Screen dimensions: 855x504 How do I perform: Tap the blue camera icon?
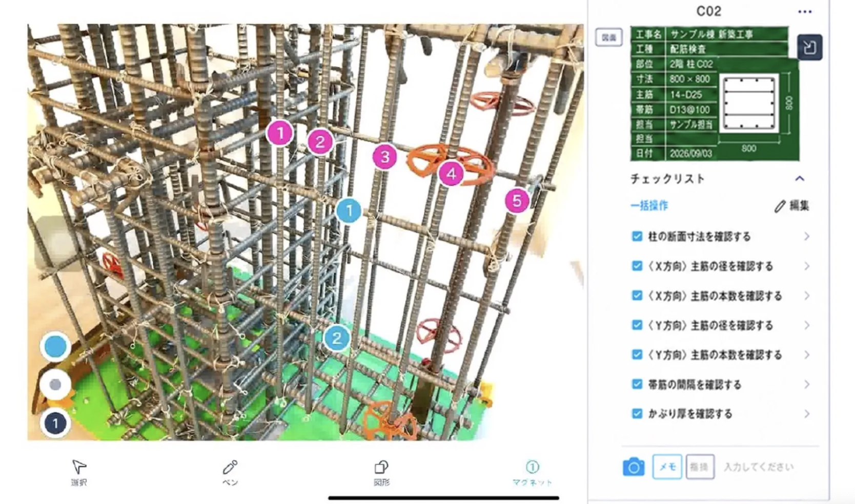634,467
